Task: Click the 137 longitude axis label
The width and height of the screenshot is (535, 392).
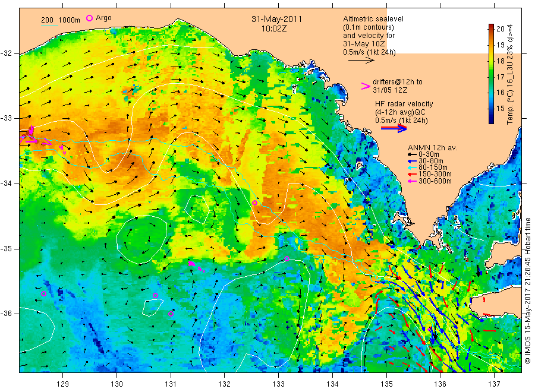Action: click(494, 384)
